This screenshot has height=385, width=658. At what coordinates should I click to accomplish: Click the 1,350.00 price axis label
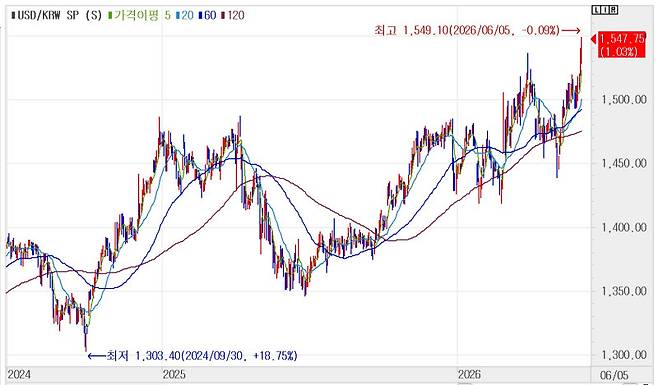(x=624, y=291)
